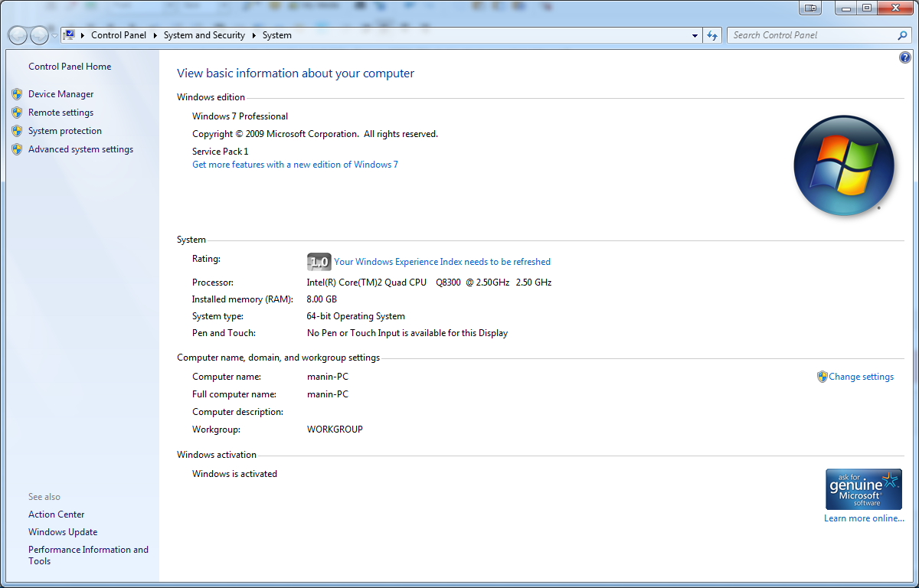Open Windows Update from See also
This screenshot has height=588, width=919.
(x=63, y=532)
